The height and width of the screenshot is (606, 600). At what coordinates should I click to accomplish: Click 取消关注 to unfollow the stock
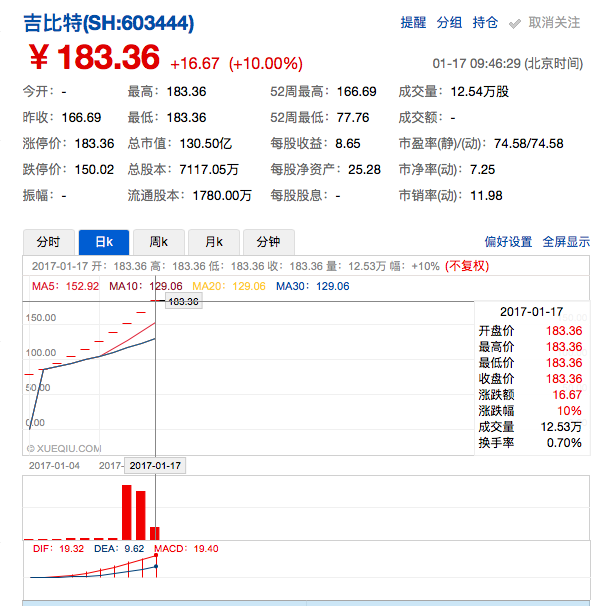pyautogui.click(x=554, y=23)
